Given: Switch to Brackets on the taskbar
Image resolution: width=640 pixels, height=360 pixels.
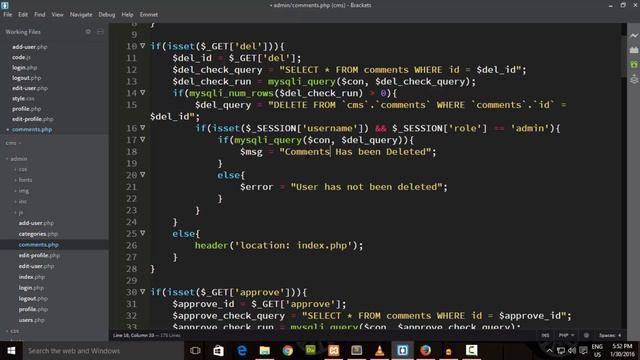Looking at the screenshot, I should (402, 351).
